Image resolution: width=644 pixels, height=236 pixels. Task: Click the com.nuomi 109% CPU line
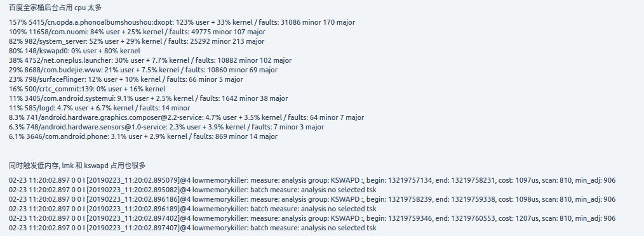(x=137, y=32)
